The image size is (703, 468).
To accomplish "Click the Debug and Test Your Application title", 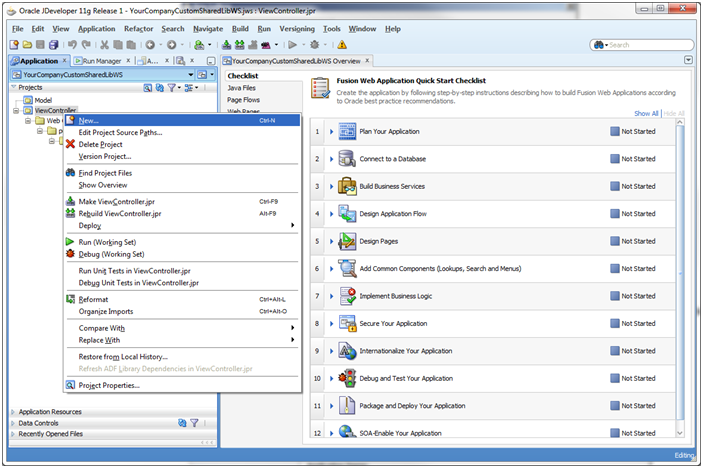I will (406, 378).
